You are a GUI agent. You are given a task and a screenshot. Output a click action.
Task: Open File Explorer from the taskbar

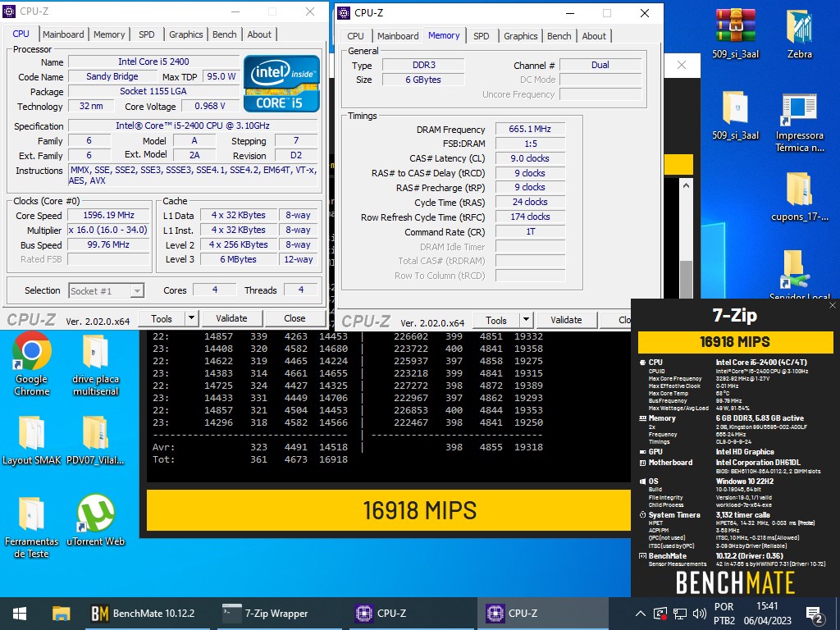coord(61,614)
